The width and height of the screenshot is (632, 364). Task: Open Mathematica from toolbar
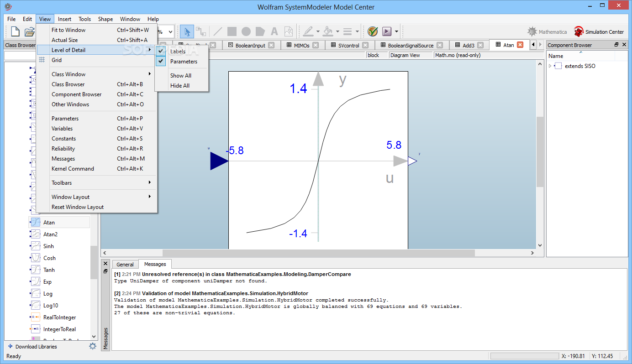coord(547,32)
